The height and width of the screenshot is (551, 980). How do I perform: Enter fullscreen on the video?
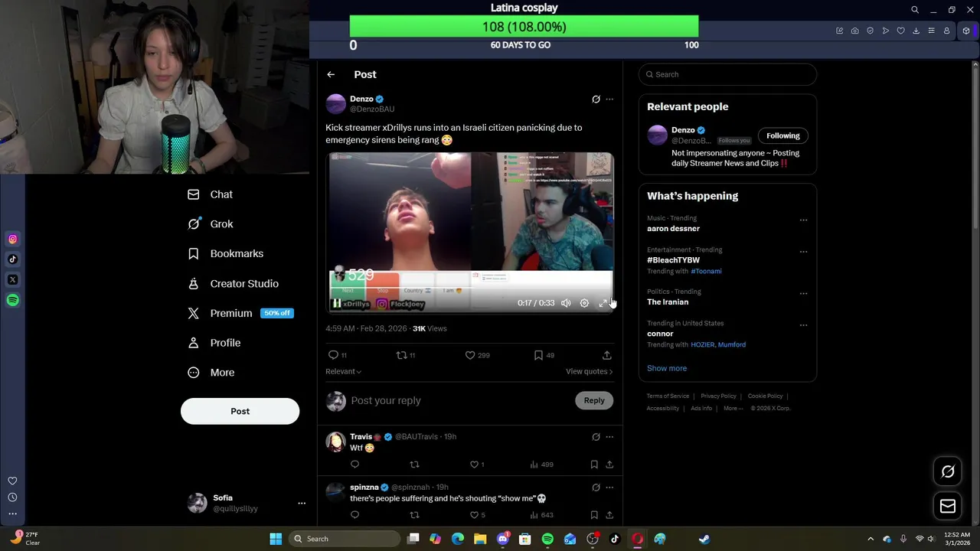603,303
